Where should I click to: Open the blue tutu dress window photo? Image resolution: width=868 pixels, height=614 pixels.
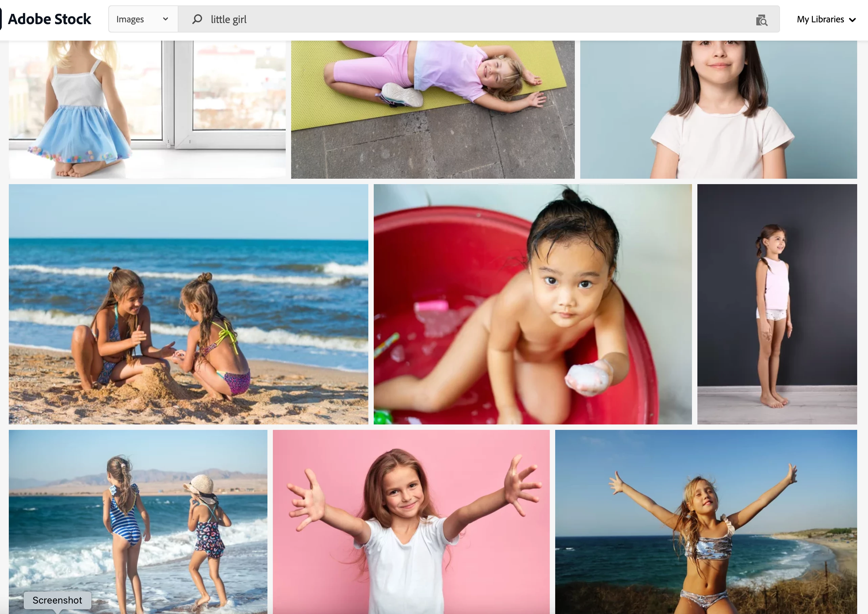tap(147, 109)
